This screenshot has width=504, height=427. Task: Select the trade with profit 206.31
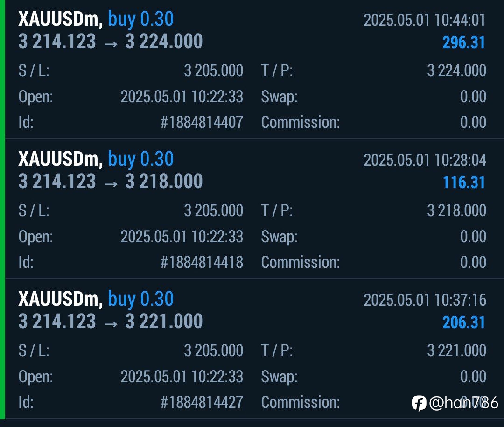point(252,349)
